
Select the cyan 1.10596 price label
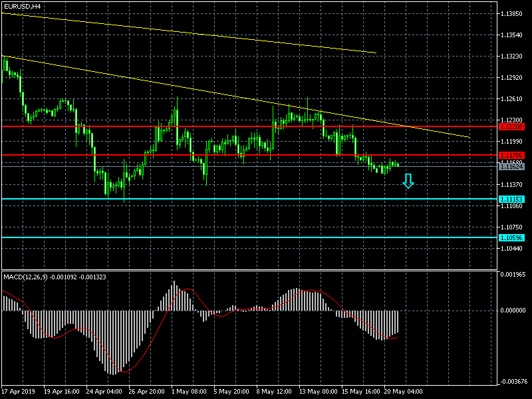[x=511, y=237]
